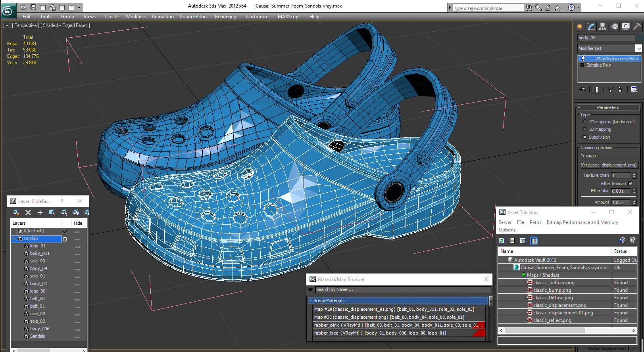Open the Display command panel tab
644x352 pixels.
point(626,27)
